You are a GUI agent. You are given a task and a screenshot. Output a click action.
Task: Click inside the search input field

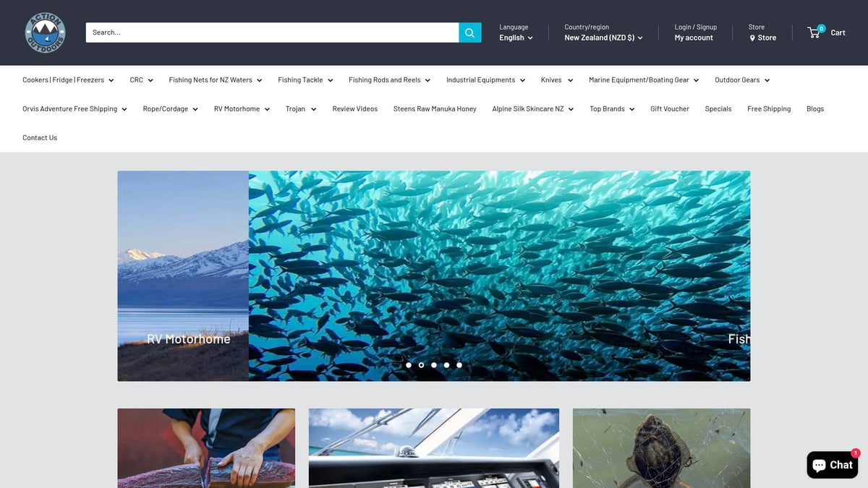click(x=268, y=32)
